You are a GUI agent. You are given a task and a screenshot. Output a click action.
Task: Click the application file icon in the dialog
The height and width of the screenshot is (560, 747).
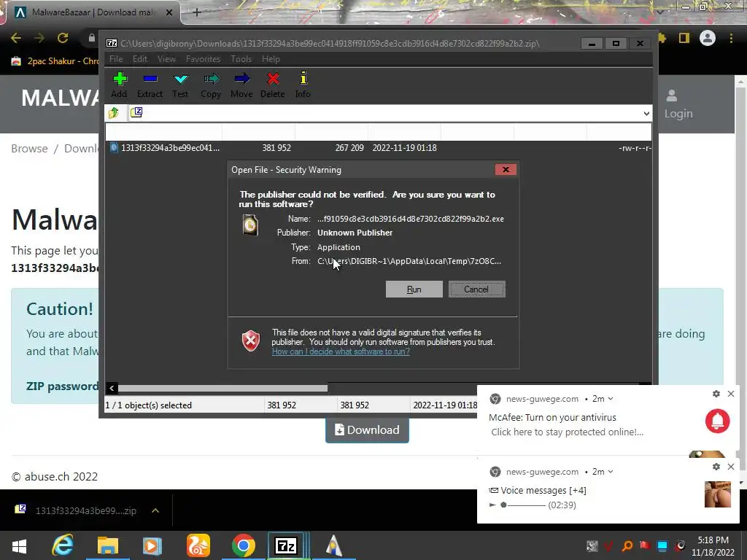pyautogui.click(x=250, y=225)
